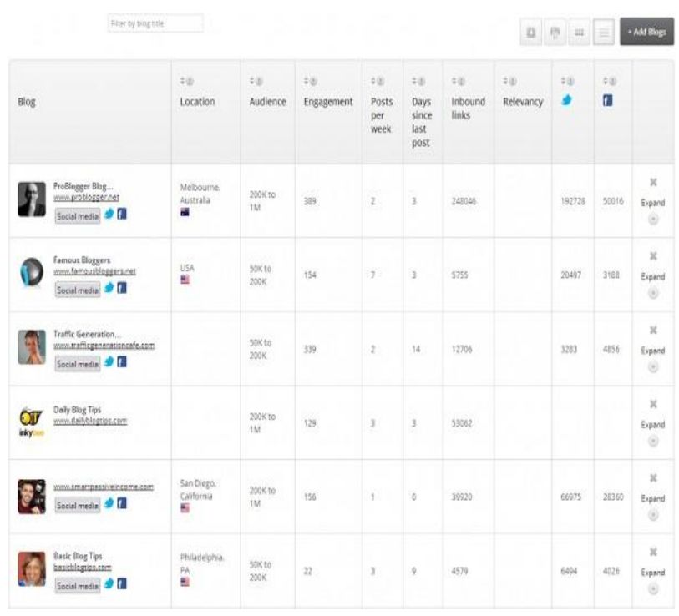Click the print icon in the top toolbar

pyautogui.click(x=555, y=32)
